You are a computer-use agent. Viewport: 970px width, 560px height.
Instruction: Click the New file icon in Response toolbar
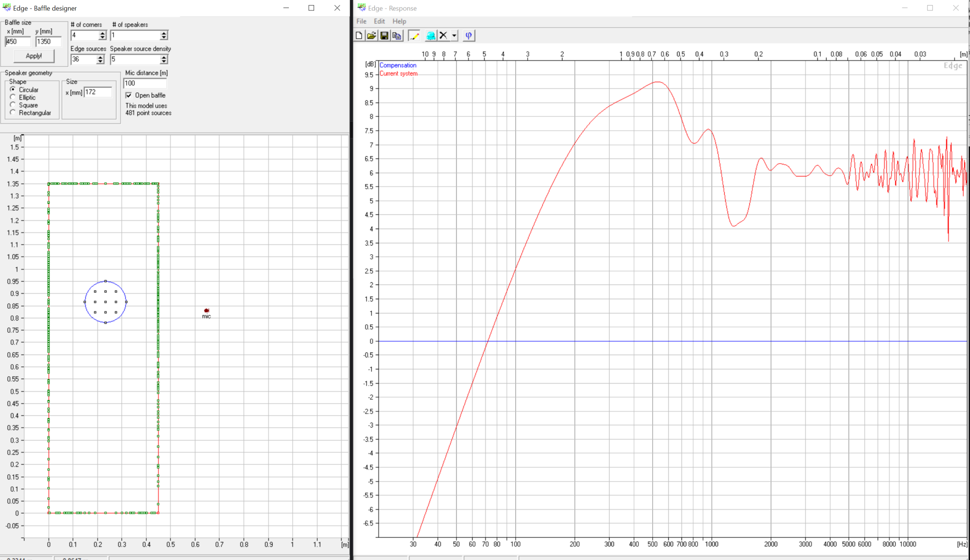(359, 36)
